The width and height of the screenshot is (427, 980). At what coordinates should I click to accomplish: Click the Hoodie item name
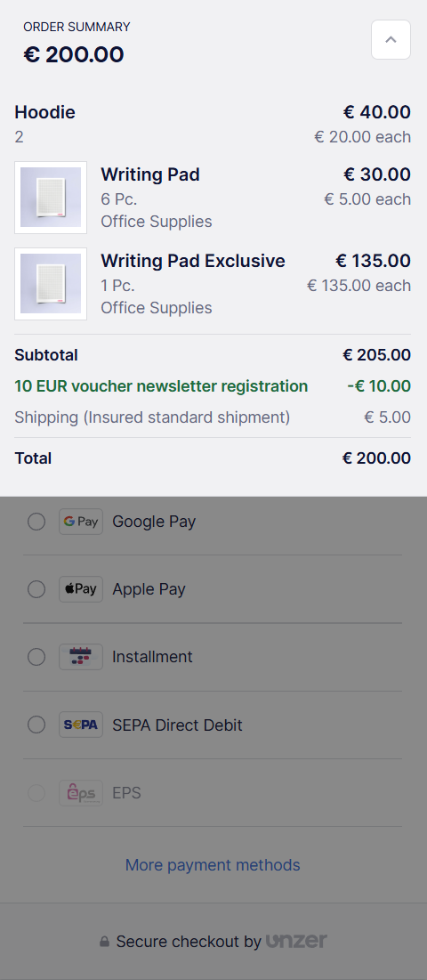click(45, 112)
